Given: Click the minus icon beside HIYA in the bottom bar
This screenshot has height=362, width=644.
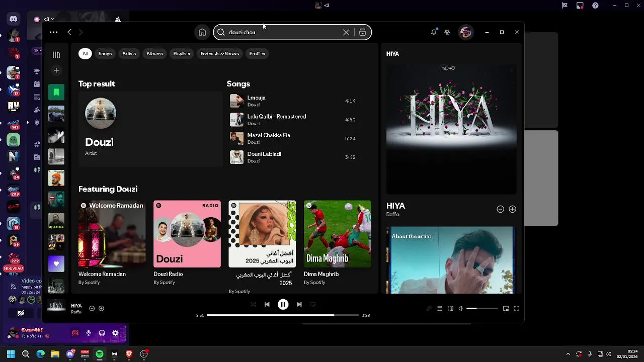Looking at the screenshot, I should coord(92,308).
